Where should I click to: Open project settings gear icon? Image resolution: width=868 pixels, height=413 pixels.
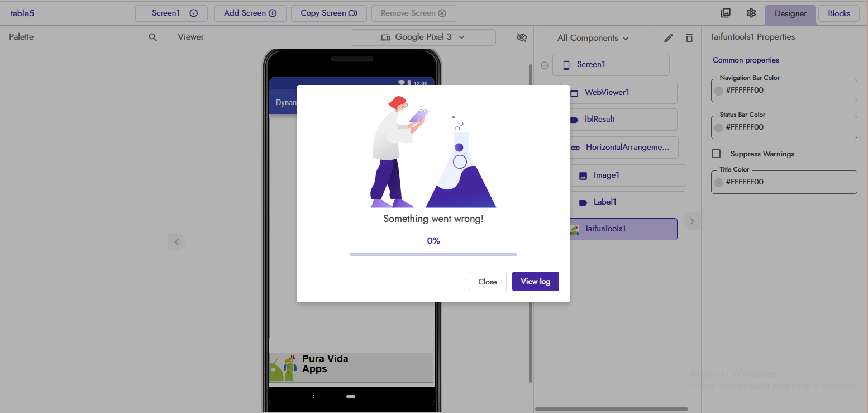pos(751,13)
